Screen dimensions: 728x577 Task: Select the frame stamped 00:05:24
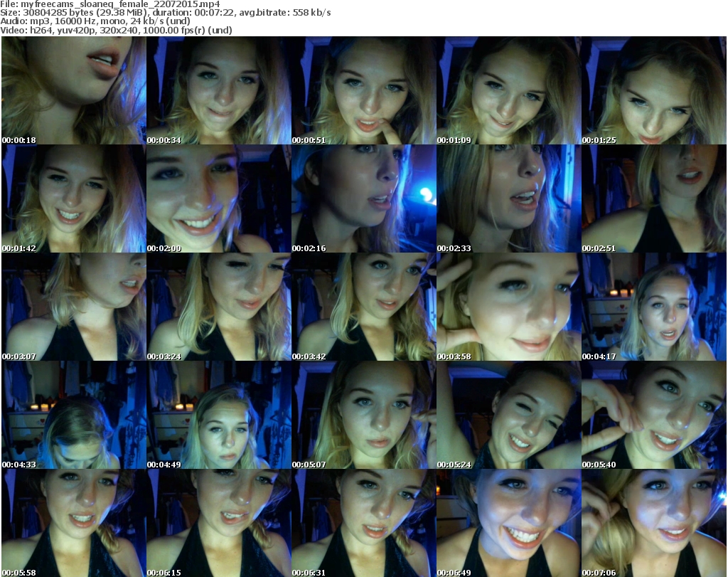(509, 415)
